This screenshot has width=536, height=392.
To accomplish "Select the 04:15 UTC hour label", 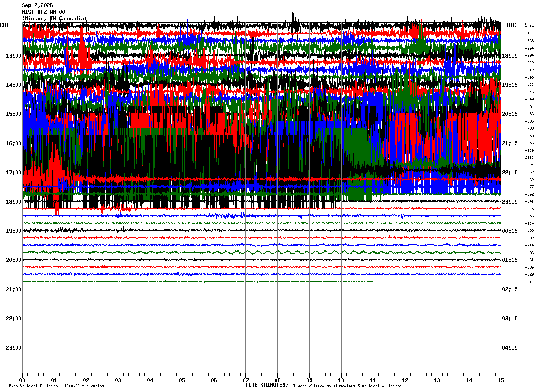I will (509, 348).
